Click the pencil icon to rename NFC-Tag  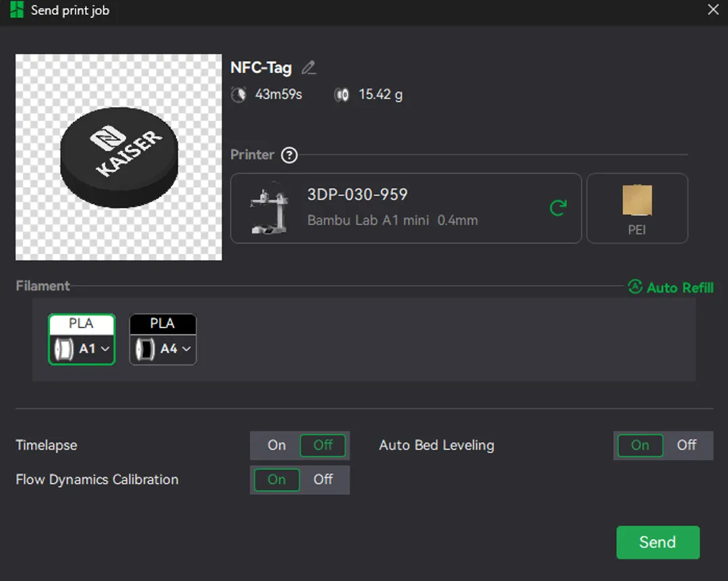click(309, 68)
